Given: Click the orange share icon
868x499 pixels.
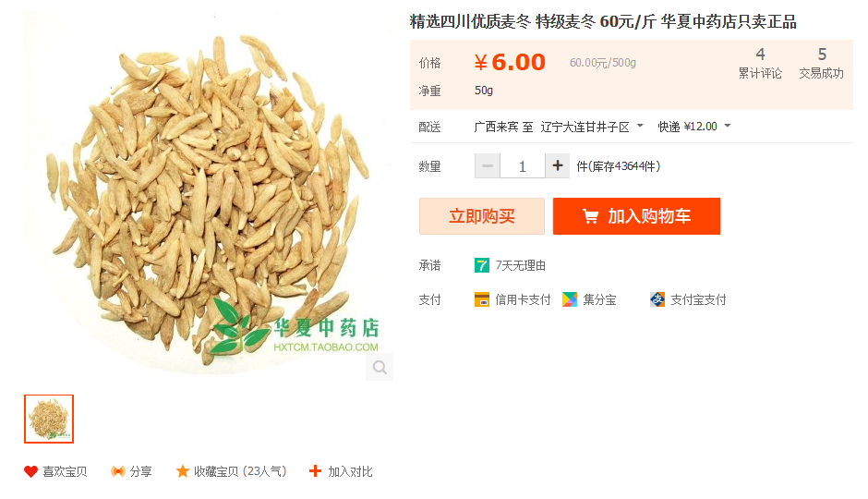Looking at the screenshot, I should (118, 472).
